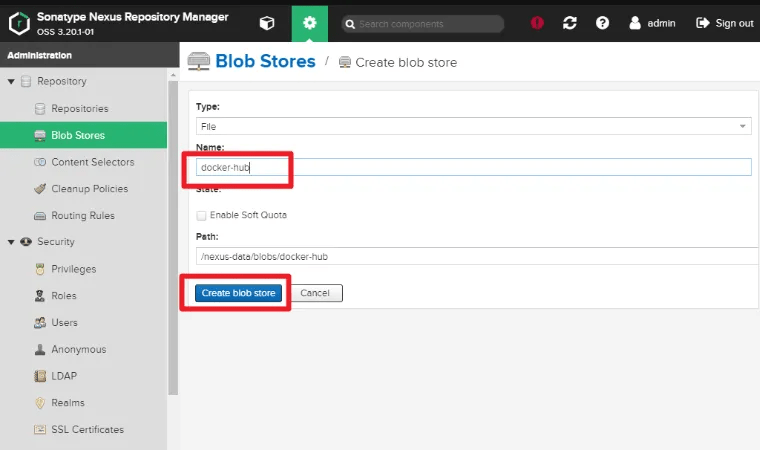Select Content Selectors in sidebar
This screenshot has height=450, width=760.
point(92,162)
